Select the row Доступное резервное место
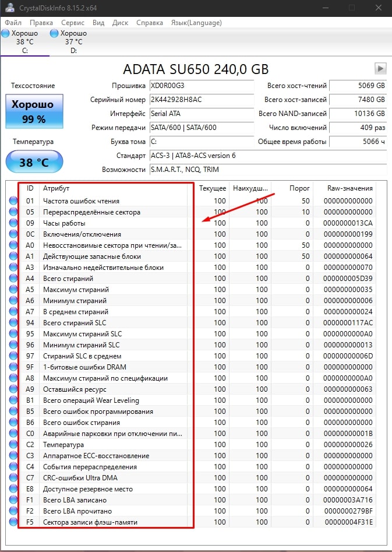The image size is (392, 552). click(x=192, y=489)
